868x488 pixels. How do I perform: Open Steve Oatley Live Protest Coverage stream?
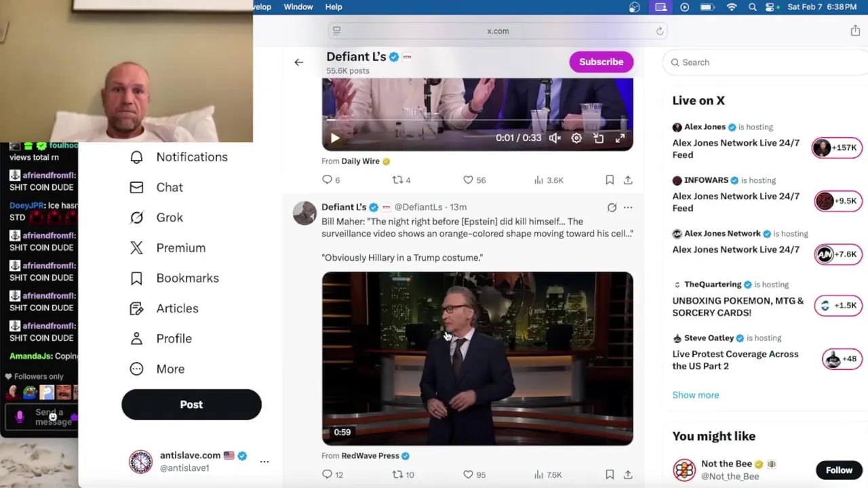[x=735, y=361]
